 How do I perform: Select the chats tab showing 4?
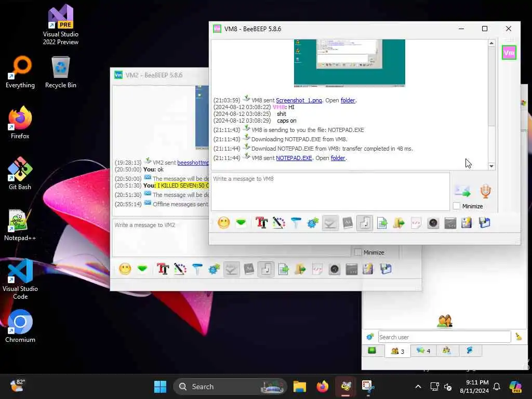423,351
